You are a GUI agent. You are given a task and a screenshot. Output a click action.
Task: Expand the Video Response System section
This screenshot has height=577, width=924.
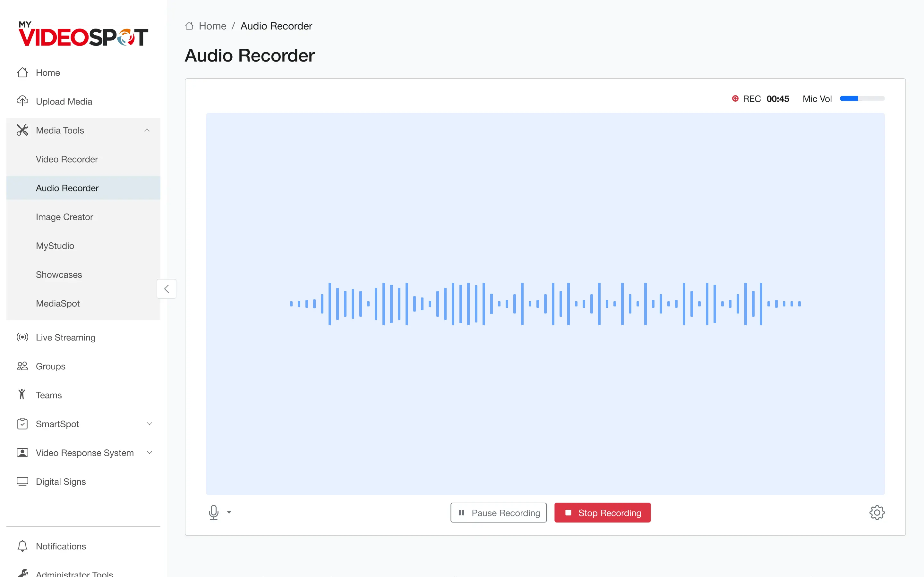tap(149, 453)
